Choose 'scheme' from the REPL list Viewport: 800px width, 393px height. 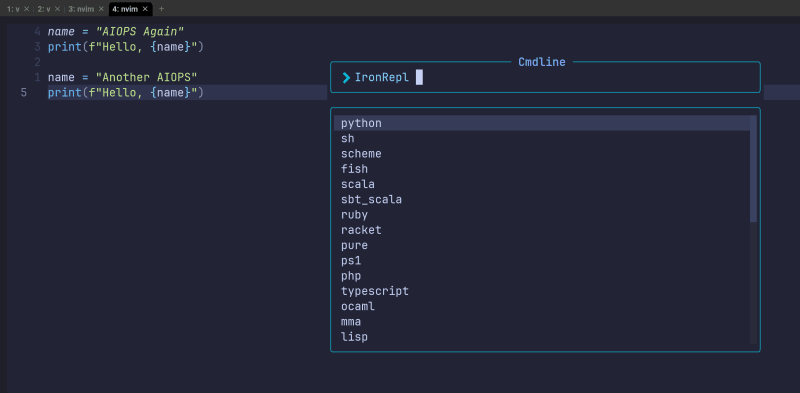tap(542, 154)
